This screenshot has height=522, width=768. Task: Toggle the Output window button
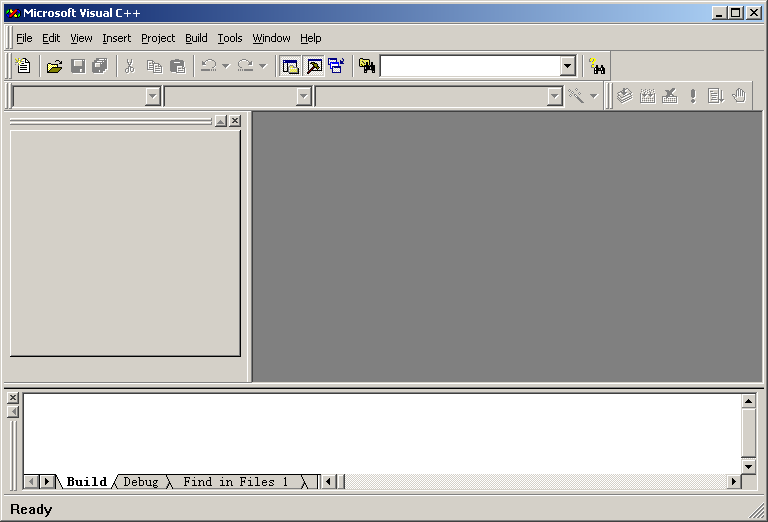pyautogui.click(x=314, y=66)
